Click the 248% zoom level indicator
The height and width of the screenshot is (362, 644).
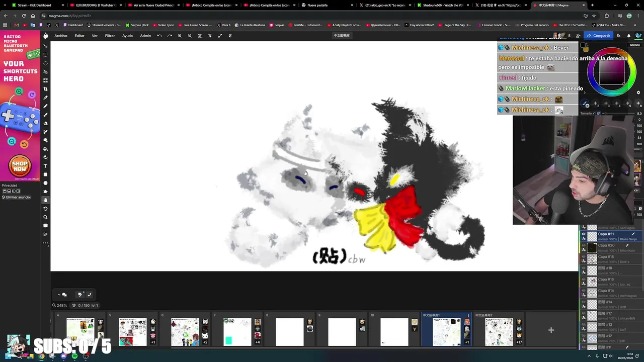pos(60,305)
